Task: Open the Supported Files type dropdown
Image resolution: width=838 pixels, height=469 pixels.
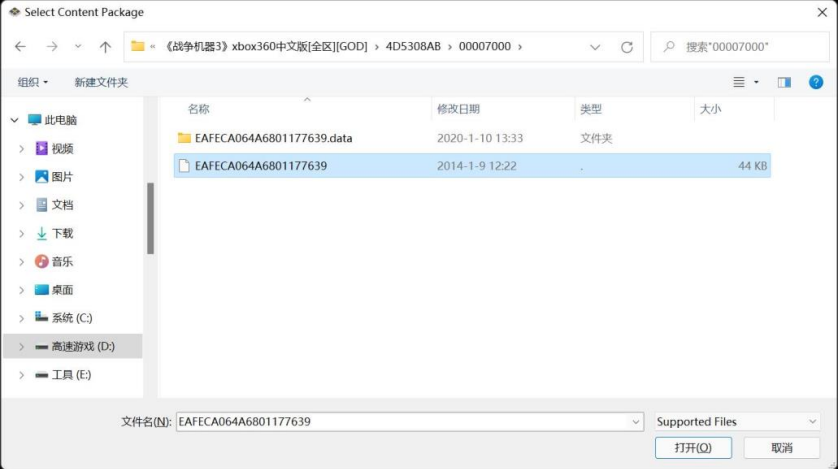Action: (x=736, y=422)
